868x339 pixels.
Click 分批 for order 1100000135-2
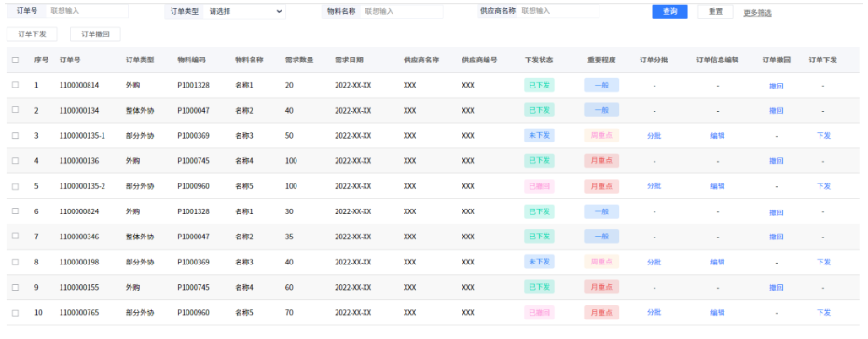(654, 186)
